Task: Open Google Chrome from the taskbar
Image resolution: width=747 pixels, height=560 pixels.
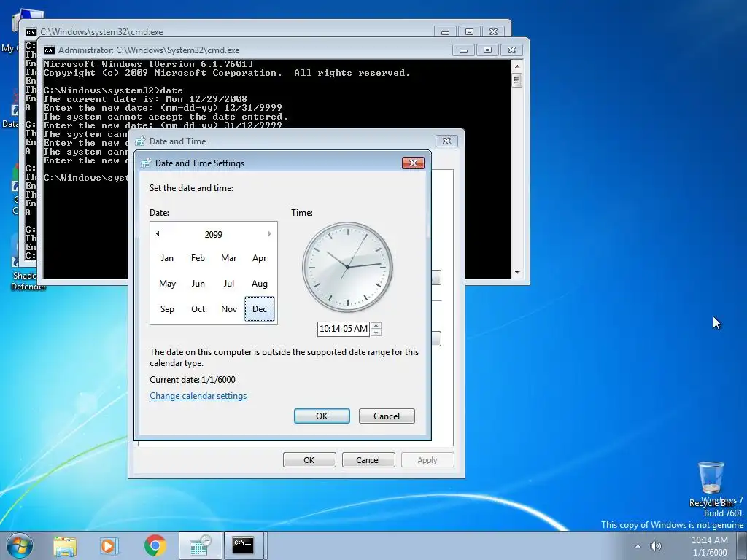Action: tap(155, 545)
